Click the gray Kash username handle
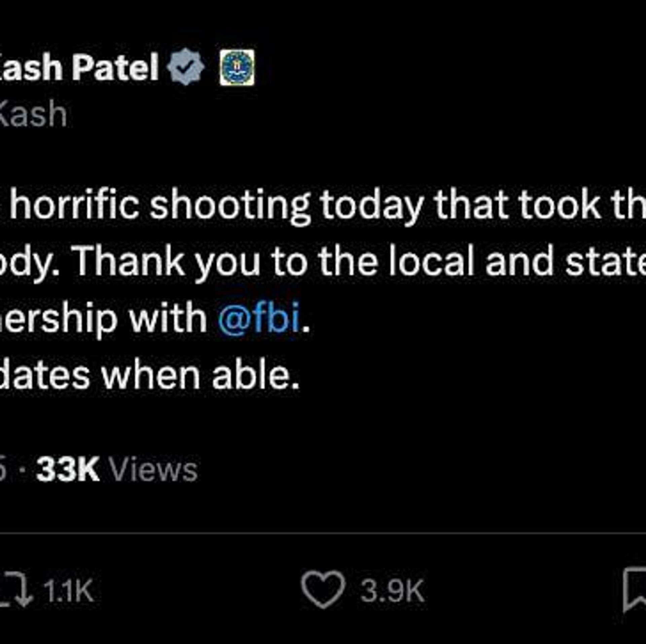Screen dimensions: 646x644 [33, 114]
